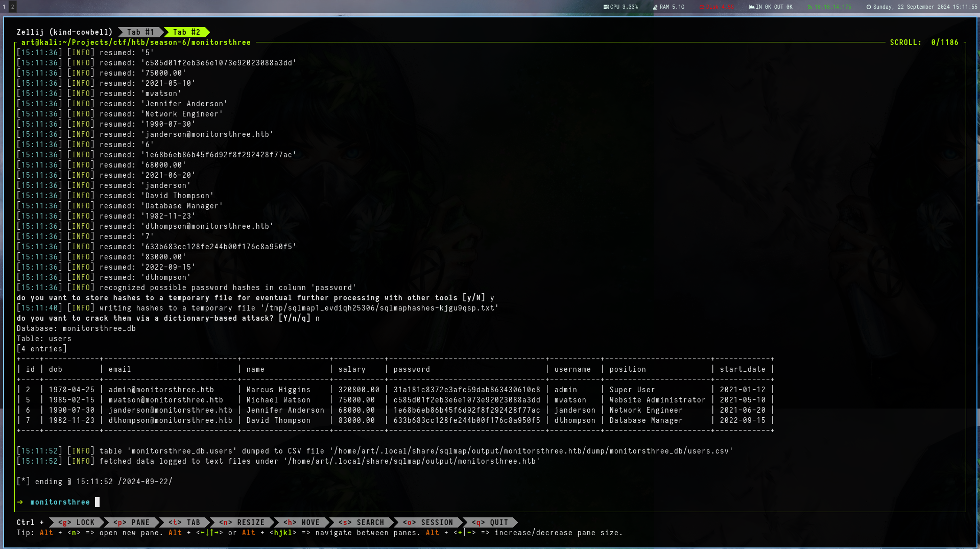Screen dimensions: 980x549
Task: Click the network IN/OUT traffic icon
Action: pos(752,7)
